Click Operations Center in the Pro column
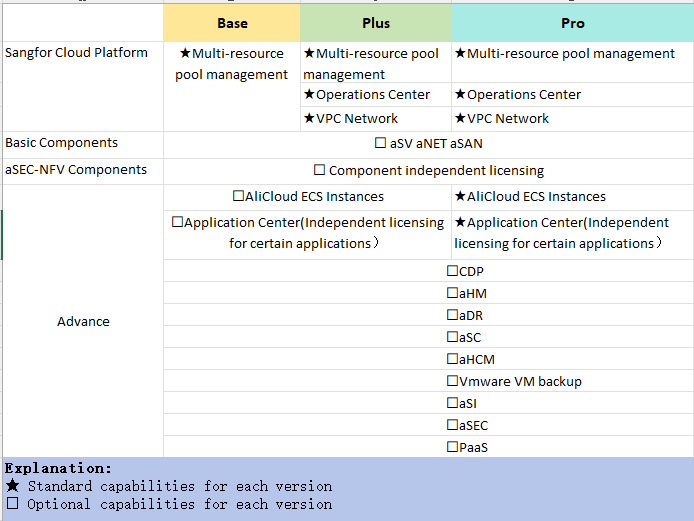 coord(572,94)
